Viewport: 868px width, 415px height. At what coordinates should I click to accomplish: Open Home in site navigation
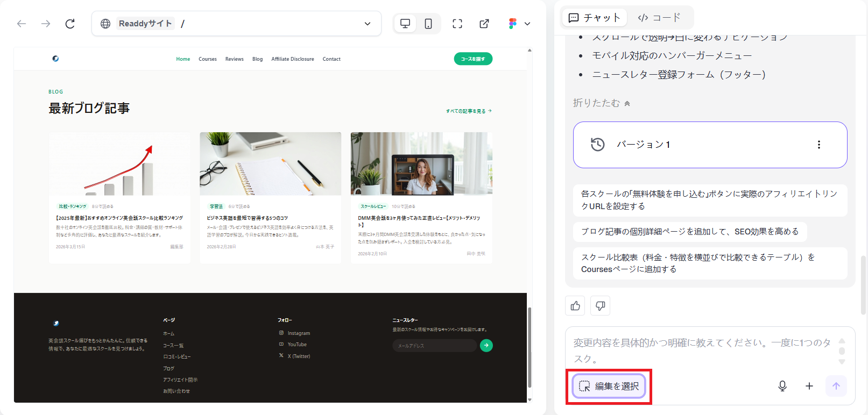pos(183,59)
